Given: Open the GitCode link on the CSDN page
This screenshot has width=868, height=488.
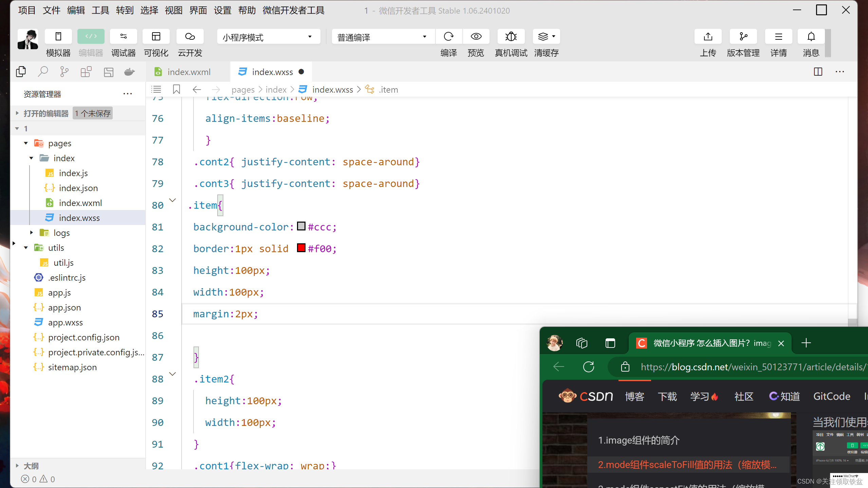Looking at the screenshot, I should [831, 396].
